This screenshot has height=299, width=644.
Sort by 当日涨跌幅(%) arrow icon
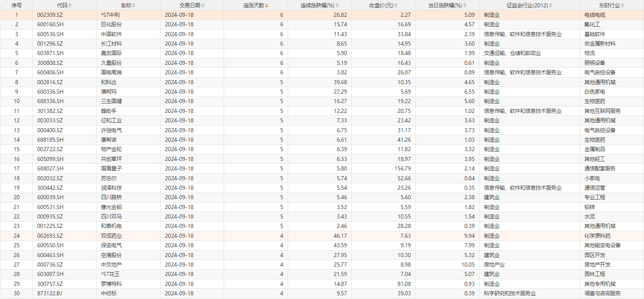pos(465,6)
